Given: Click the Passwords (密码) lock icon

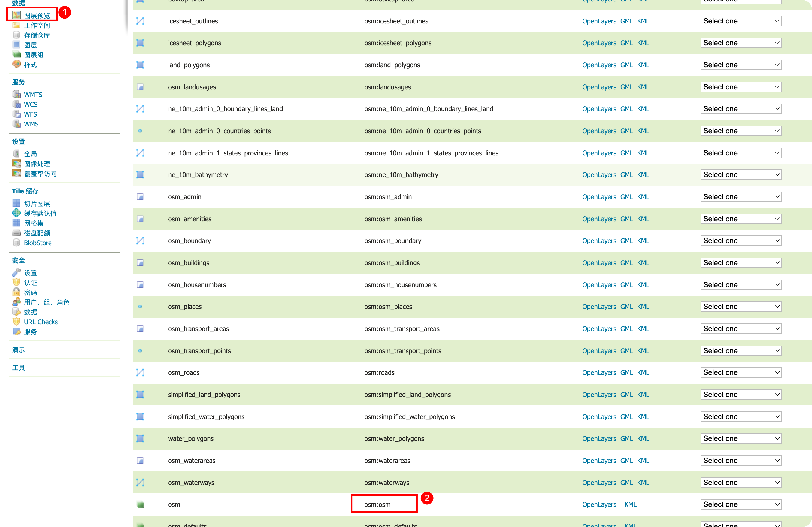Looking at the screenshot, I should 16,292.
